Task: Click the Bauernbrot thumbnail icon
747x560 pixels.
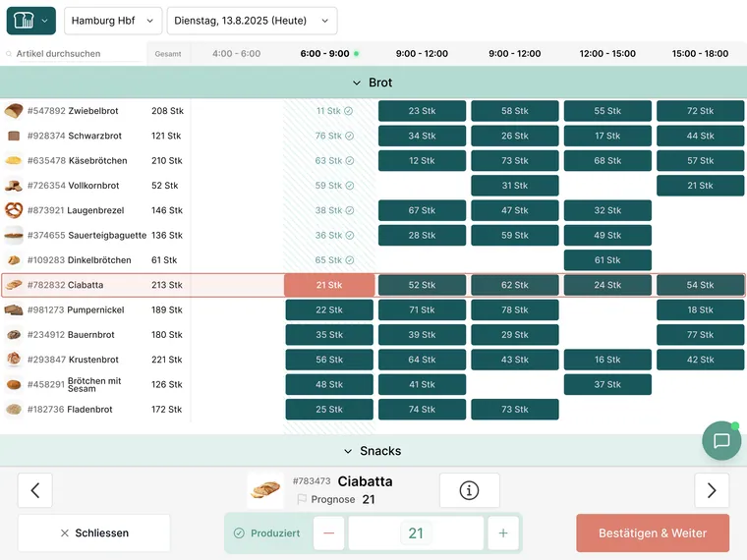Action: tap(14, 335)
